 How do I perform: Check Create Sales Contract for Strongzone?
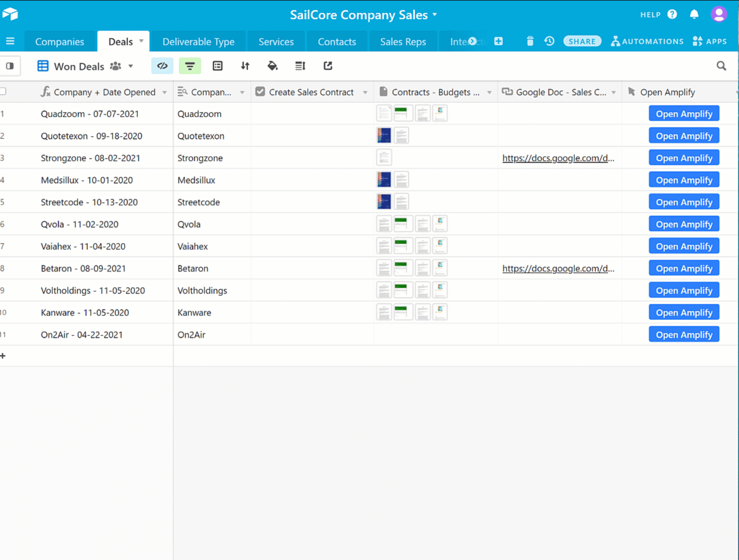tap(312, 158)
